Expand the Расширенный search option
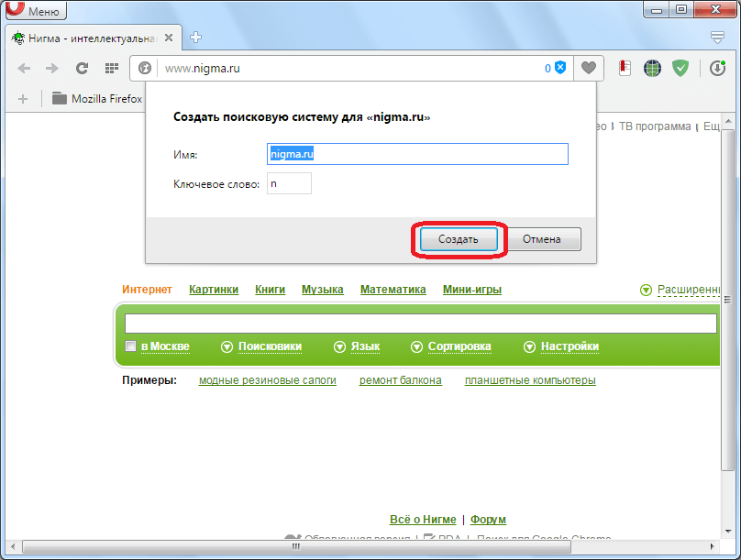This screenshot has height=560, width=741. (x=680, y=290)
